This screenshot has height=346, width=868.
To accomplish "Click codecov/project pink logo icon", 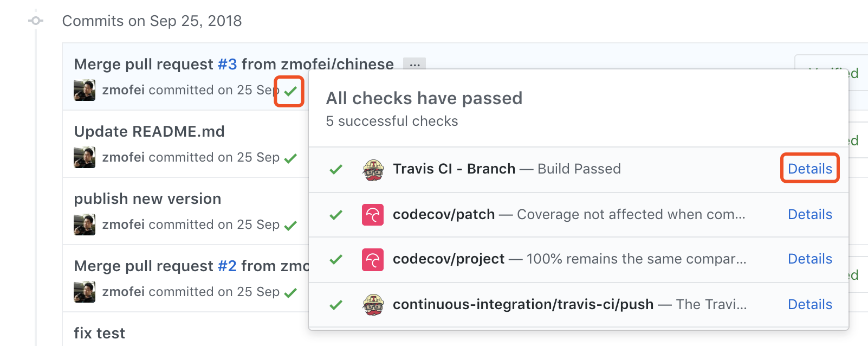I will tap(373, 259).
